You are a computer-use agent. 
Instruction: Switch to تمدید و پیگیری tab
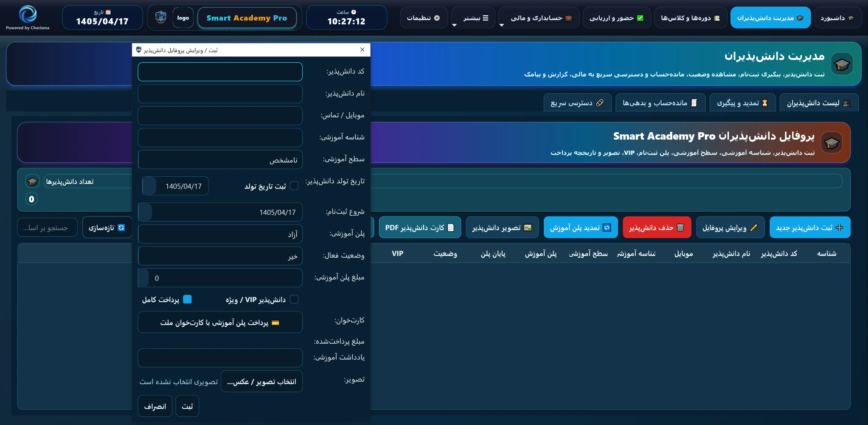pos(743,103)
